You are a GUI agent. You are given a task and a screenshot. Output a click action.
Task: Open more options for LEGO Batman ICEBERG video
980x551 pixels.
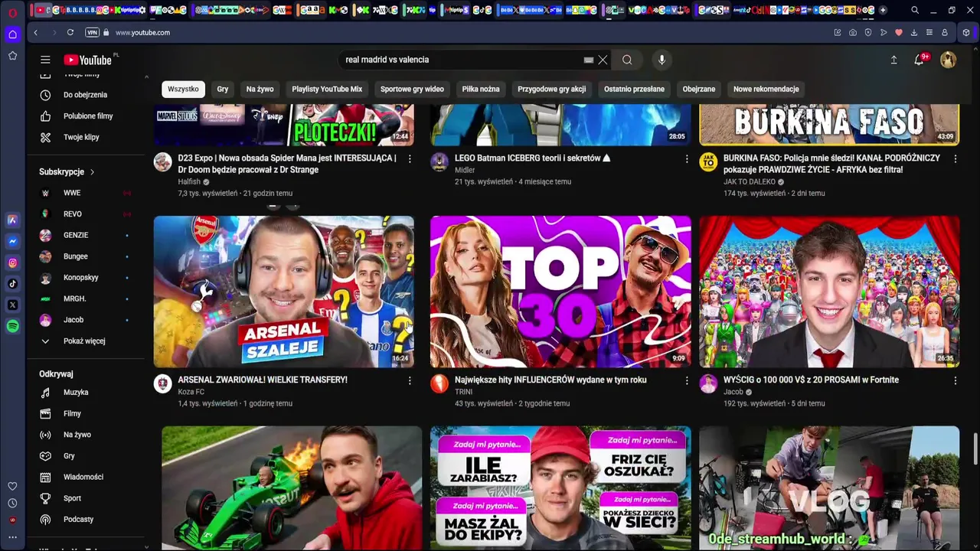pyautogui.click(x=686, y=158)
